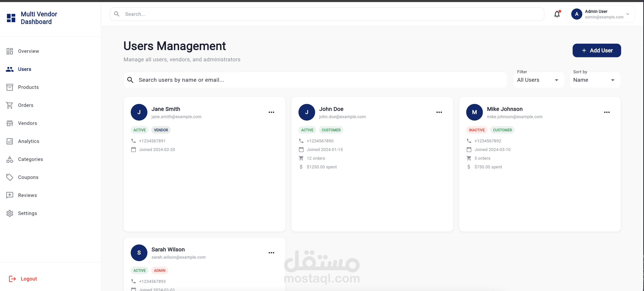
Task: Click the Coupons tag icon in sidebar
Action: 10,177
